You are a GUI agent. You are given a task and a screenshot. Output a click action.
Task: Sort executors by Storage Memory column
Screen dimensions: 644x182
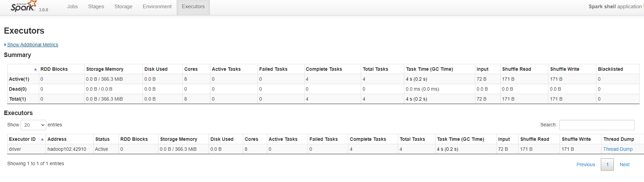tap(178, 139)
